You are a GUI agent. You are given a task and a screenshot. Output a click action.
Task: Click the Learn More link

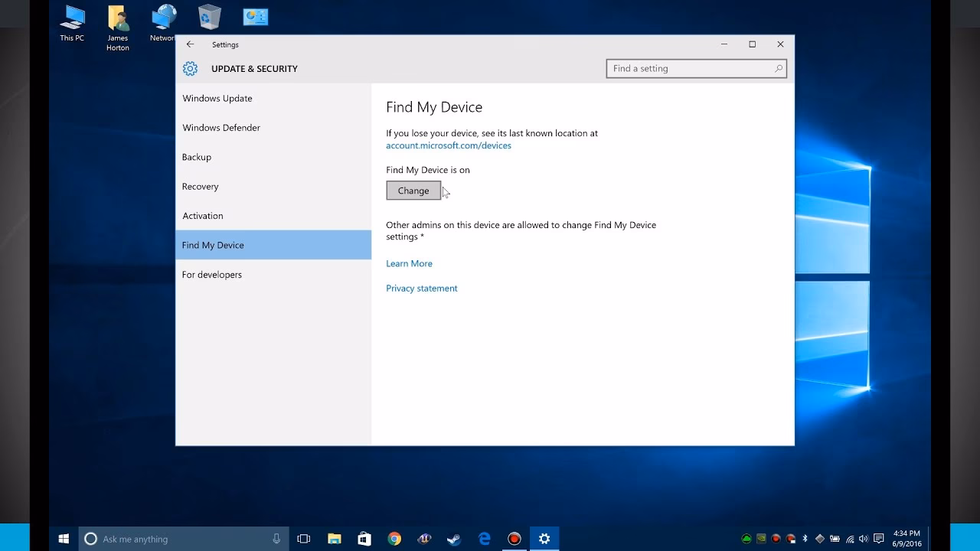409,263
